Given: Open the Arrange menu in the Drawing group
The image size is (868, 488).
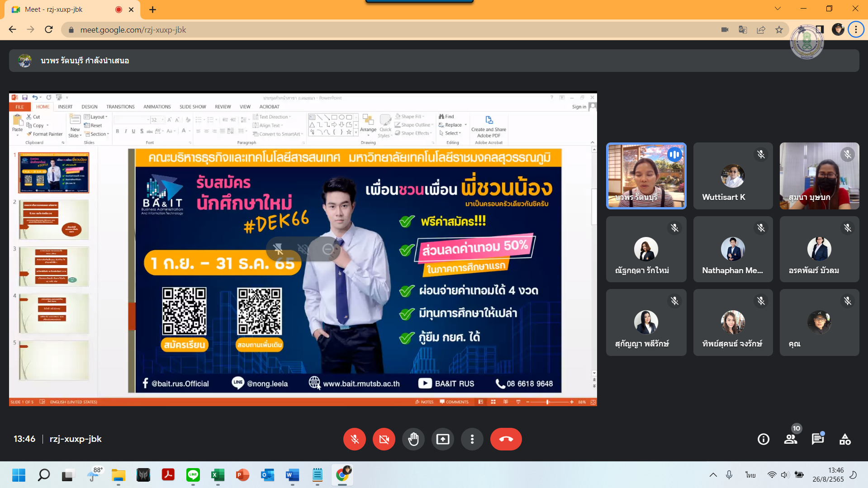Looking at the screenshot, I should coord(368,125).
